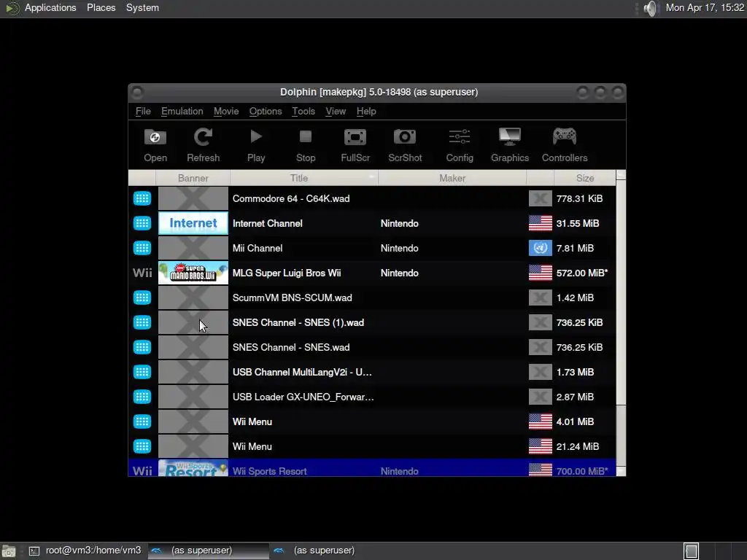Click Wii platform icon for MLG Super Luigi
Viewport: 747px width, 560px height.
click(x=142, y=273)
